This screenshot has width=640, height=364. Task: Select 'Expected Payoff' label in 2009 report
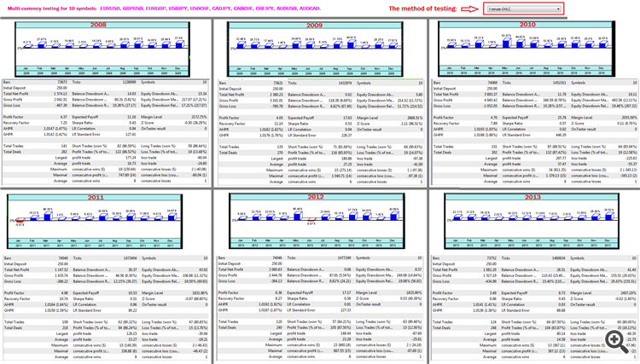[x=301, y=118]
